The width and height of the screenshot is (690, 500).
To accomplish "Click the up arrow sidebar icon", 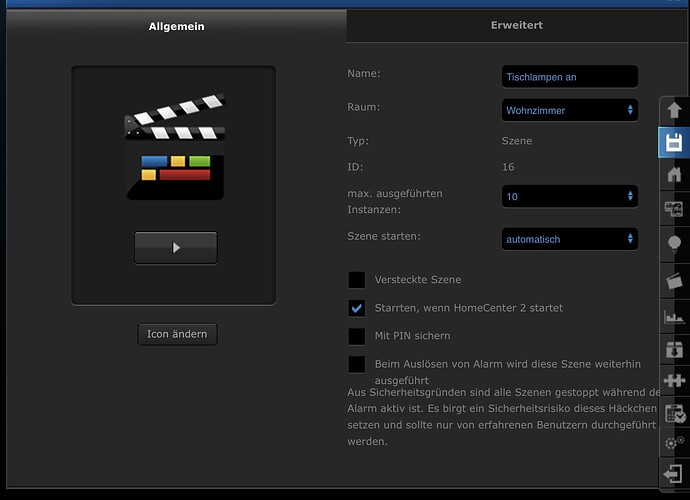I will (674, 110).
